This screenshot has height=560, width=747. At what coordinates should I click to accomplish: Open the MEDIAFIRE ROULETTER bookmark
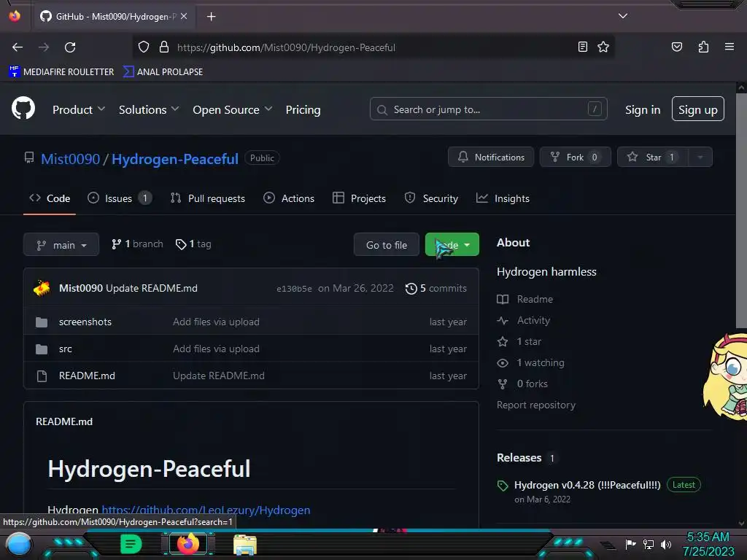point(61,71)
